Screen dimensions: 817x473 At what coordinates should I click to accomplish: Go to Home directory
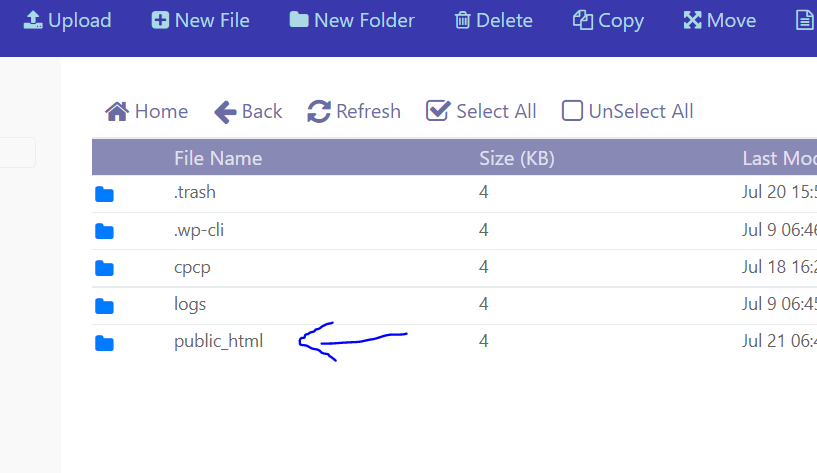tap(146, 111)
